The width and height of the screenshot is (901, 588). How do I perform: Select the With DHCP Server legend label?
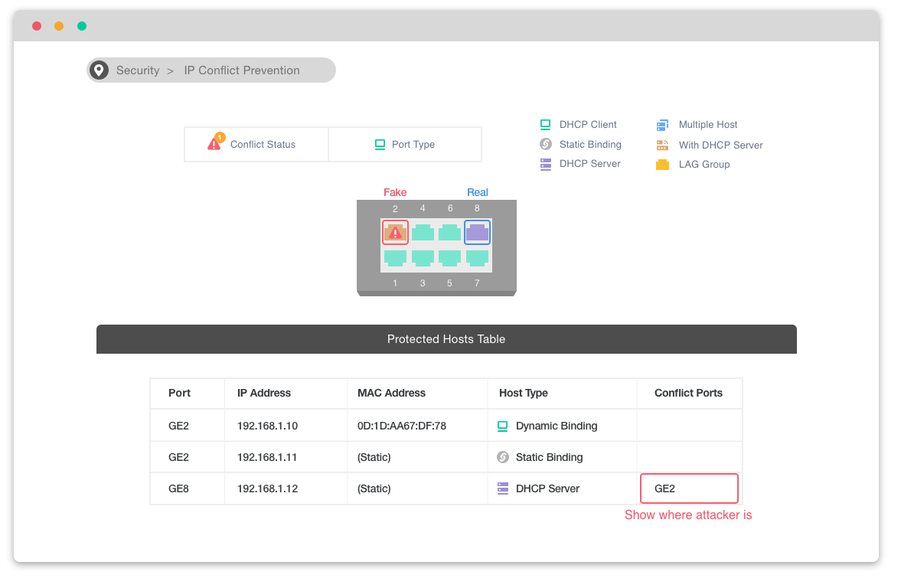[x=720, y=145]
